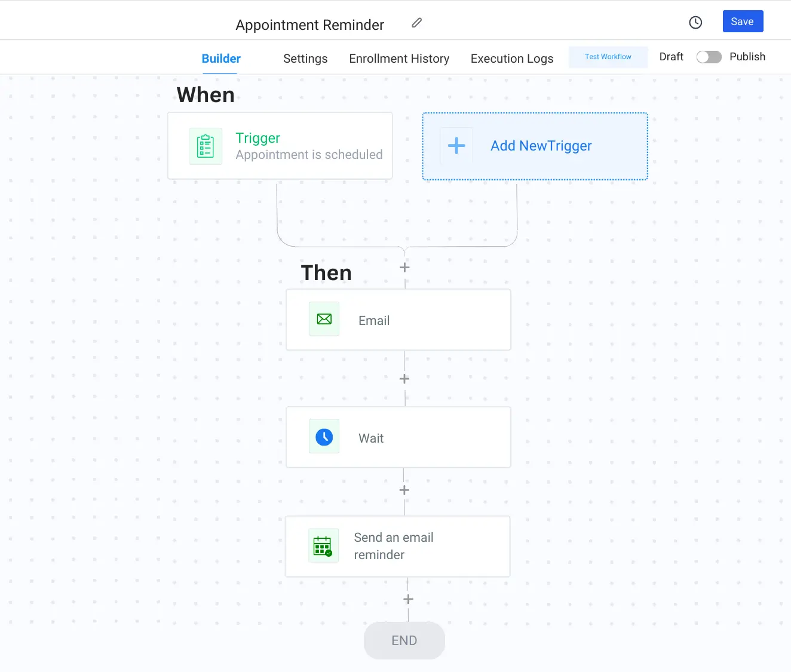Add a step after the Wait action
The height and width of the screenshot is (672, 791).
[x=404, y=490]
